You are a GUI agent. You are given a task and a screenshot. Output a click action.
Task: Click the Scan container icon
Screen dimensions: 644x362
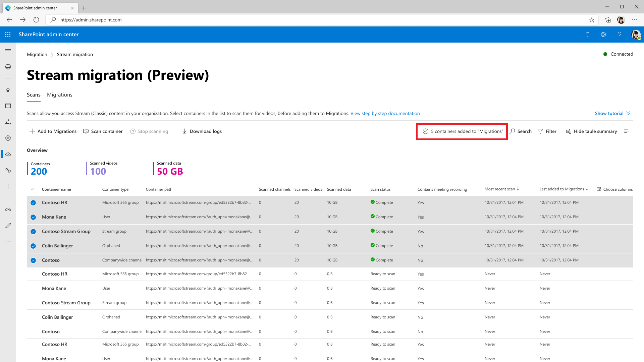pyautogui.click(x=86, y=131)
